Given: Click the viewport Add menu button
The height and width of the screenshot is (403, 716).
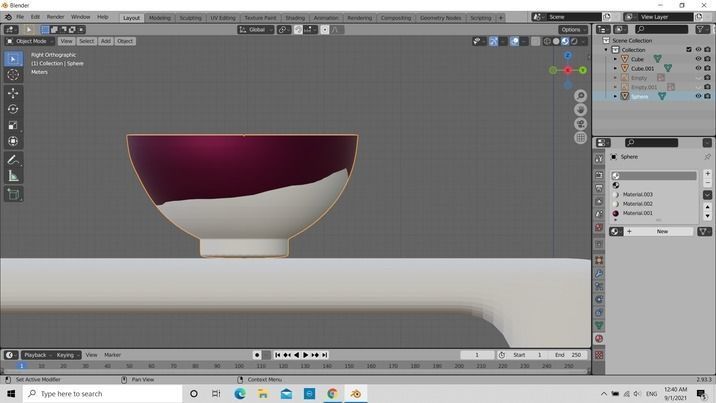Looking at the screenshot, I should click(x=106, y=41).
